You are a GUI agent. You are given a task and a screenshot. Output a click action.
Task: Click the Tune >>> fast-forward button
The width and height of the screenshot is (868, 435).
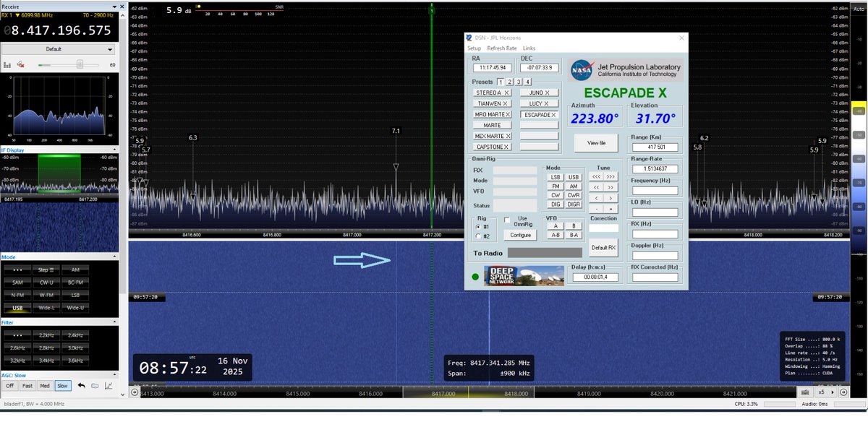pos(610,176)
